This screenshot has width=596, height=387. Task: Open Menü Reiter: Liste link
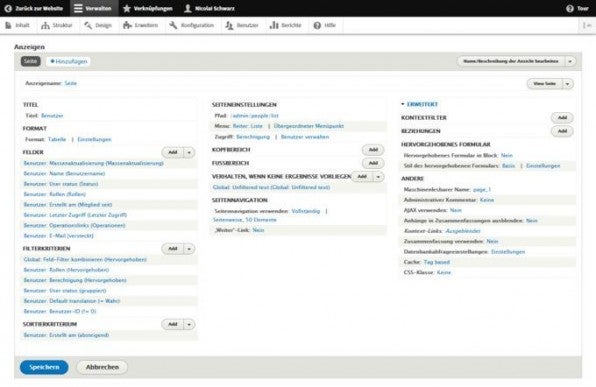coord(247,126)
